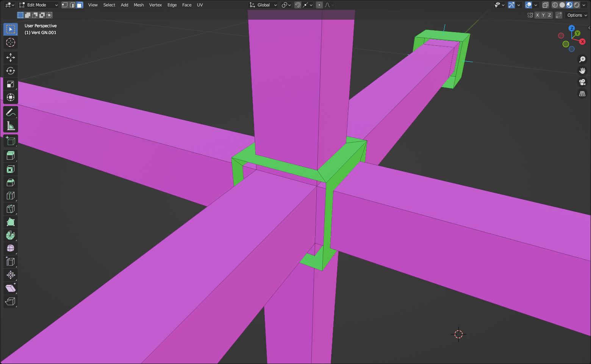
Task: Select the Bevel tool
Action: 11,182
